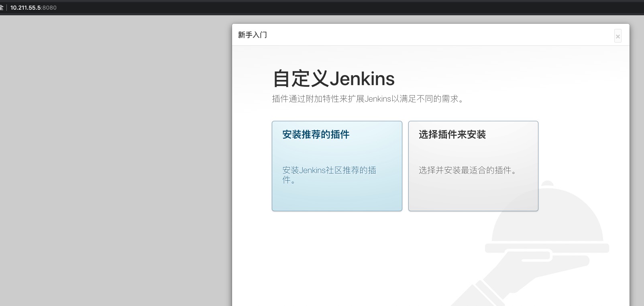Click the 10.211.55.5 address in the URL bar
The height and width of the screenshot is (306, 644).
coord(25,8)
